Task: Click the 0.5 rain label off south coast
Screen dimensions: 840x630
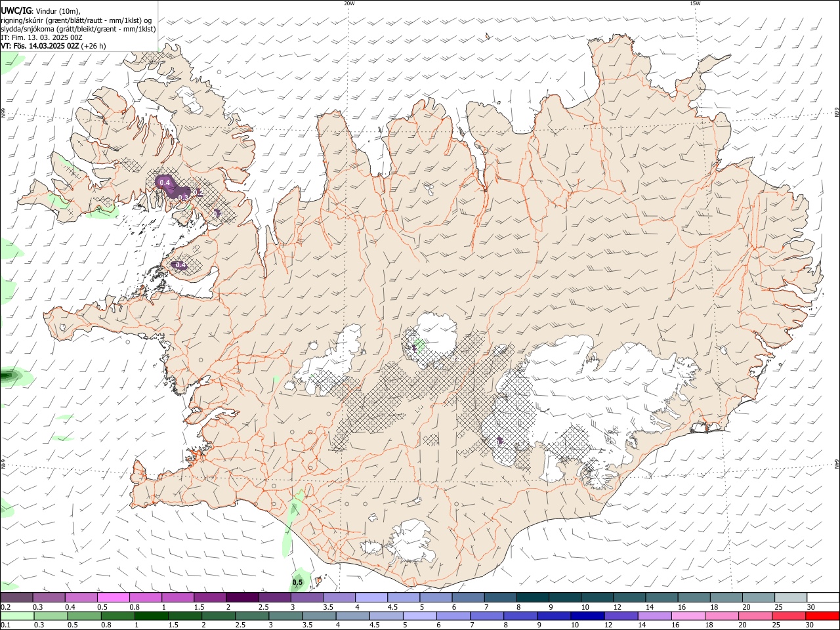Action: (x=297, y=582)
